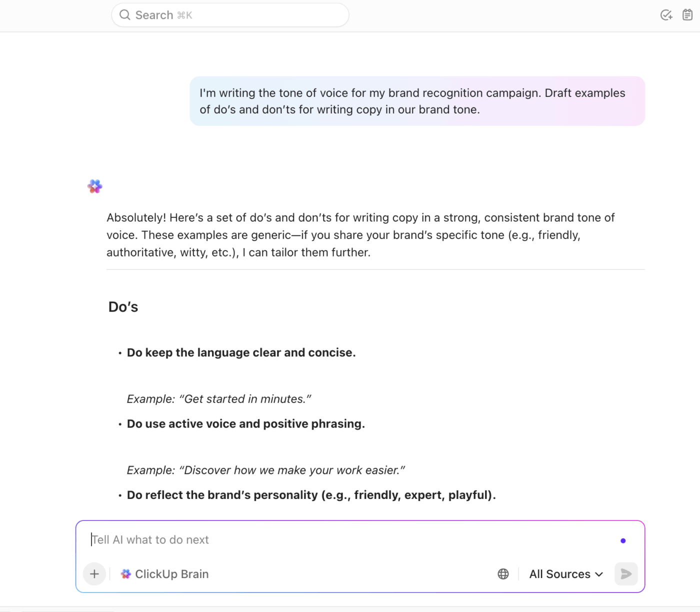Click the user's brand tone prompt bubble
Viewport: 700px width, 612px height.
click(x=417, y=101)
